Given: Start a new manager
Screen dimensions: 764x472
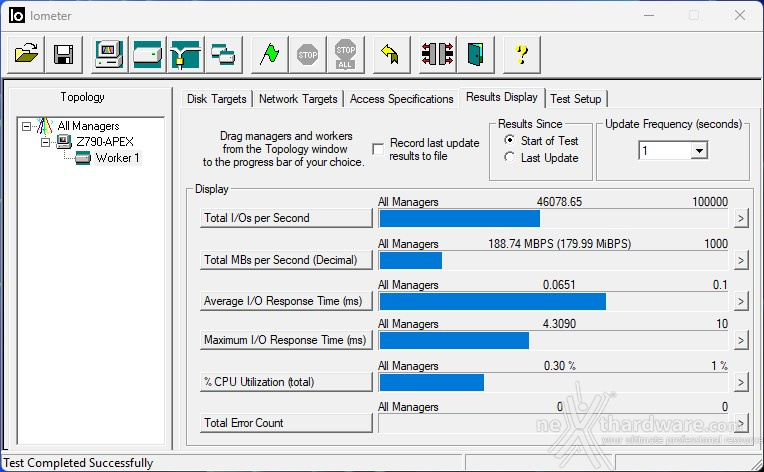Looking at the screenshot, I should tap(109, 54).
